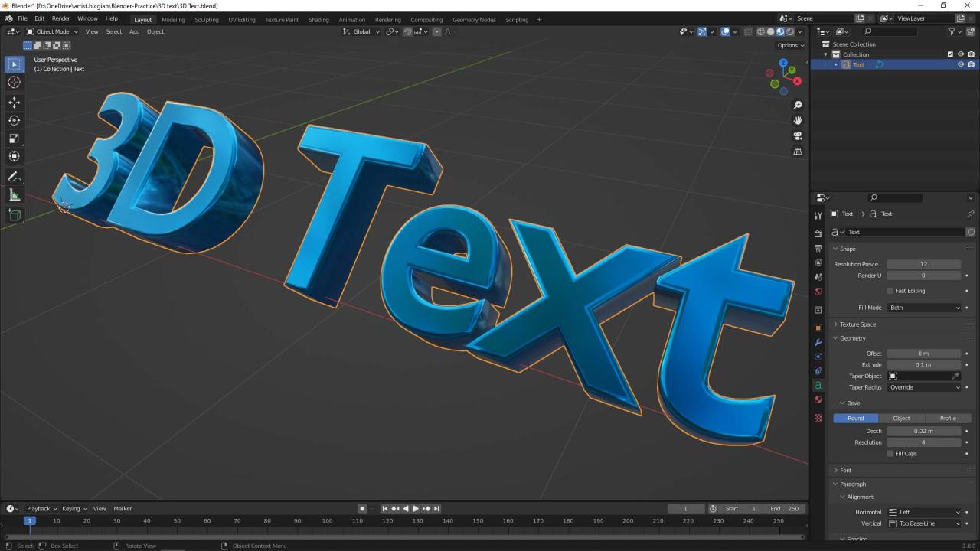Toggle the eye visibility of the Text object

(960, 64)
